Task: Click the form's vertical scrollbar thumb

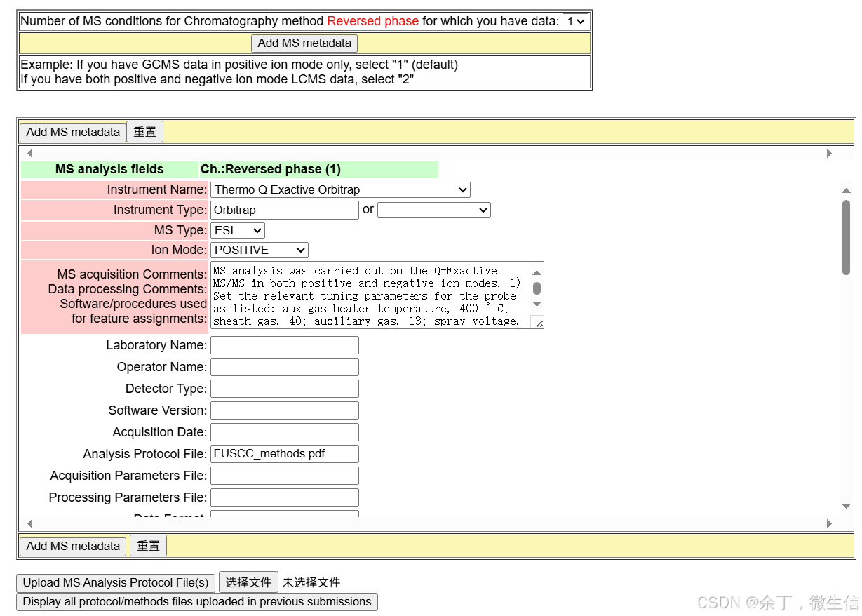Action: (846, 237)
